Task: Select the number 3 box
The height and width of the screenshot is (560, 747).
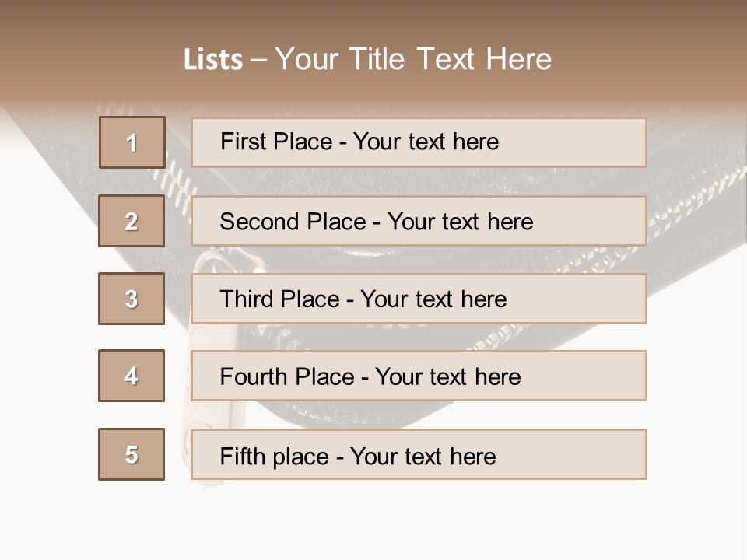Action: [x=132, y=299]
